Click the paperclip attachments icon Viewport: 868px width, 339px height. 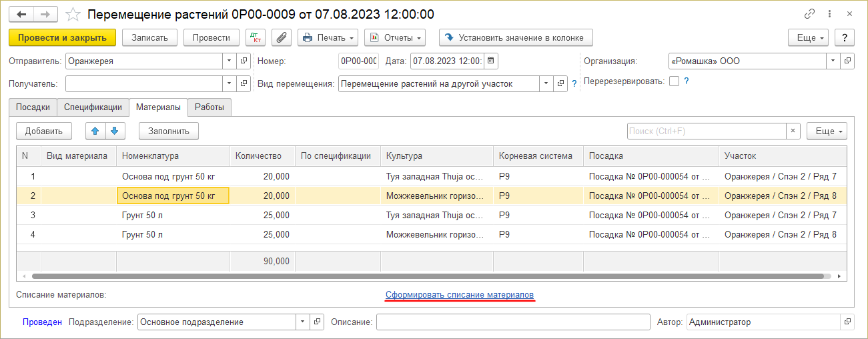tap(282, 37)
